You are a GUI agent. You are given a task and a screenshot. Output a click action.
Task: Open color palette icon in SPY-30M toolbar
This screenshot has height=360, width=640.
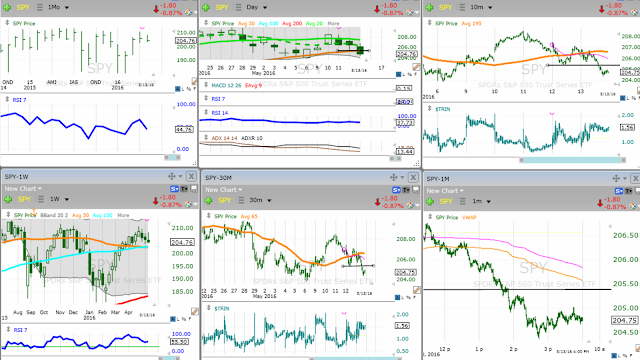pos(410,205)
